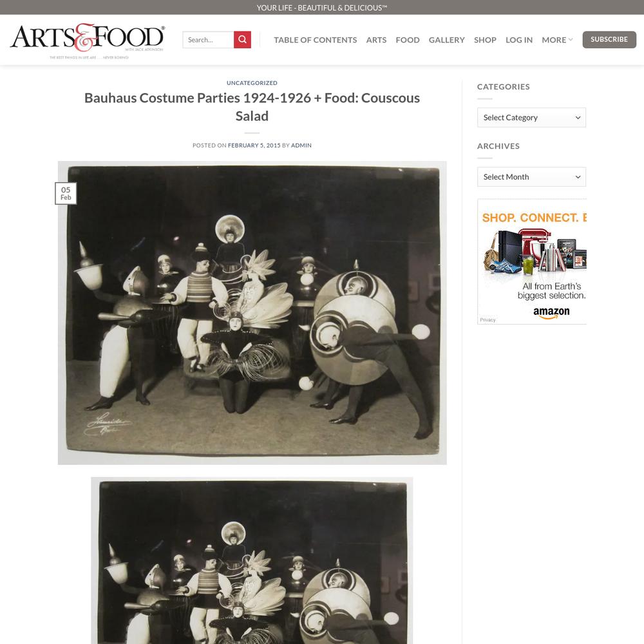Open the Select Category dropdown
This screenshot has width=644, height=644.
coord(531,117)
